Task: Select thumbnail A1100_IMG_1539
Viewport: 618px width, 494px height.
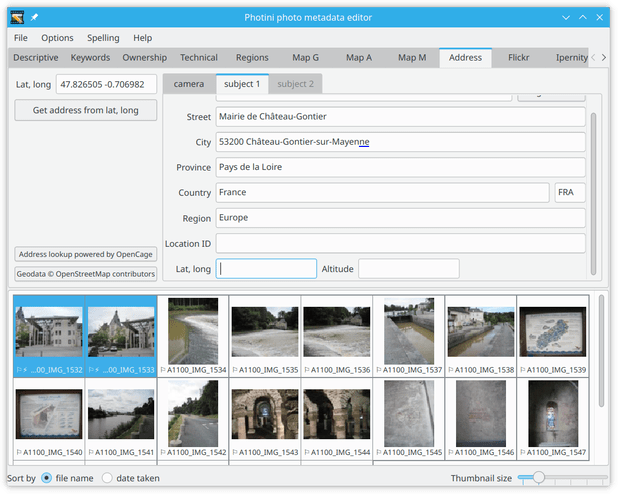Action: point(553,336)
